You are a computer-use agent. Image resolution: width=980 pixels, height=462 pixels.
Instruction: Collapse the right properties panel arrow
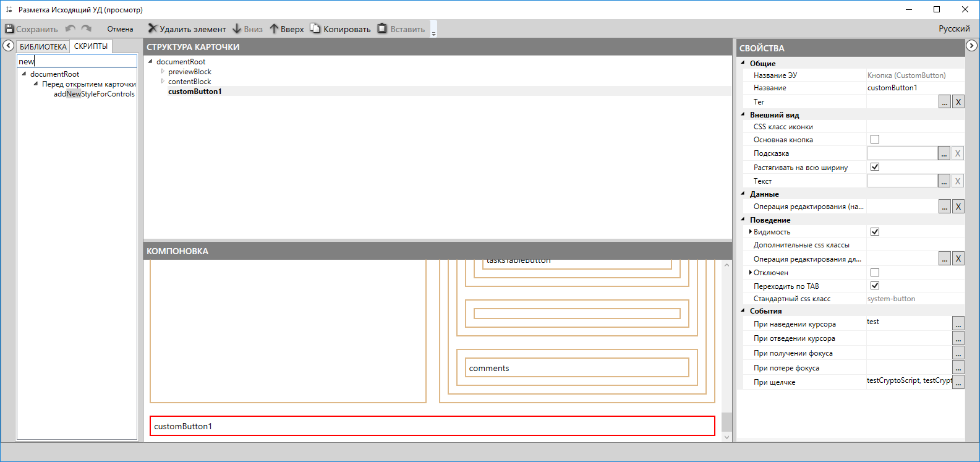click(x=971, y=46)
